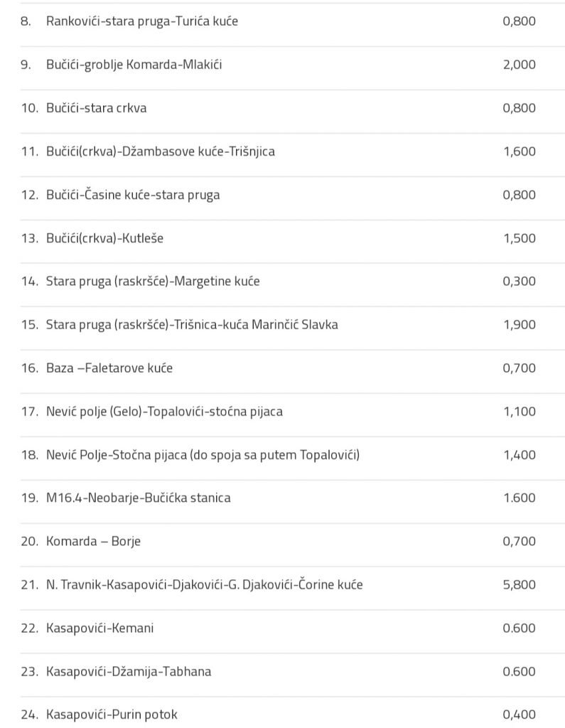
Task: Click the 1,600 value in row 11
Action: pos(519,151)
